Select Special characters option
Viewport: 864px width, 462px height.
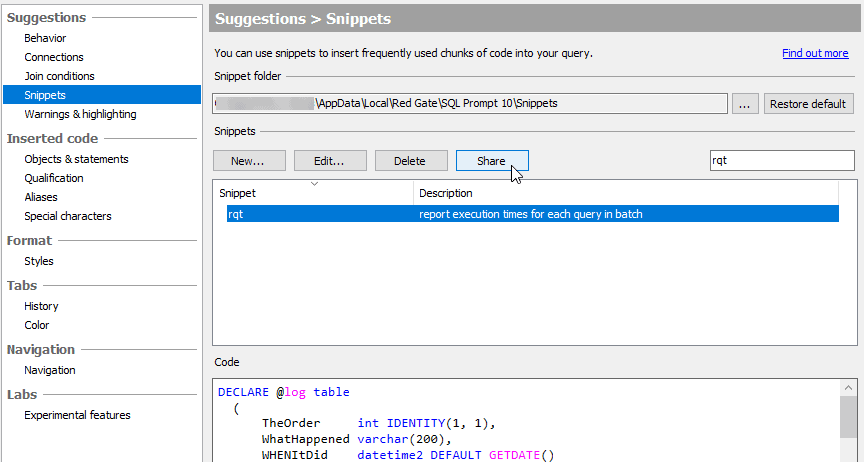pos(68,216)
